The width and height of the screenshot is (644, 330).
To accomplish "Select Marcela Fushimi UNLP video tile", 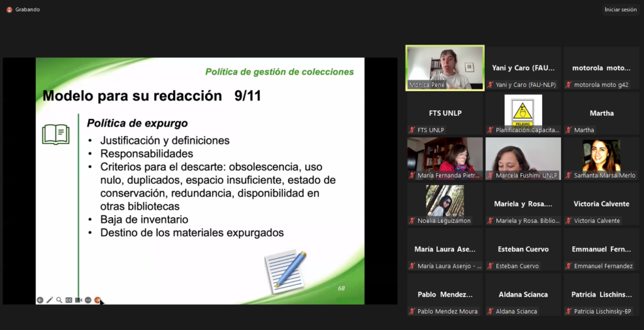I will 523,159.
